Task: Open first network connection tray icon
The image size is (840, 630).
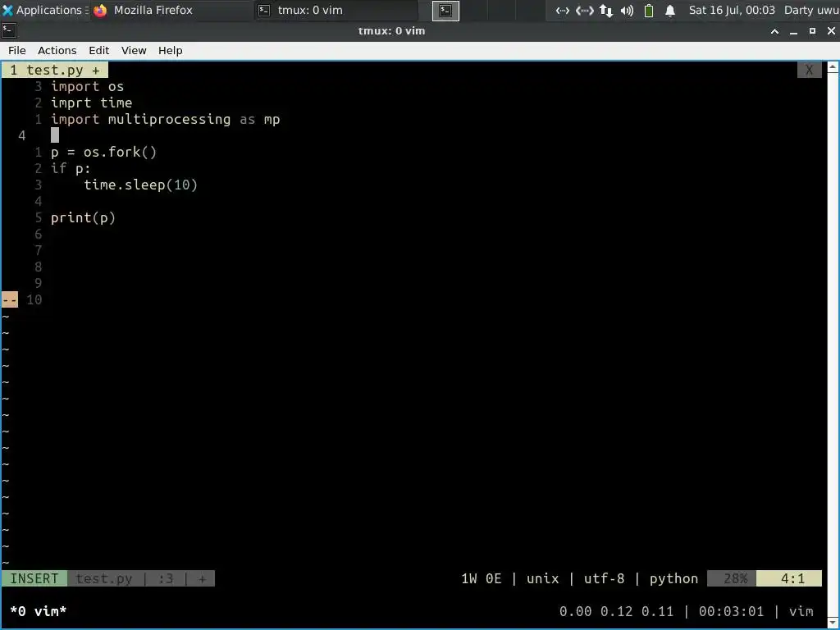Action: [x=563, y=10]
